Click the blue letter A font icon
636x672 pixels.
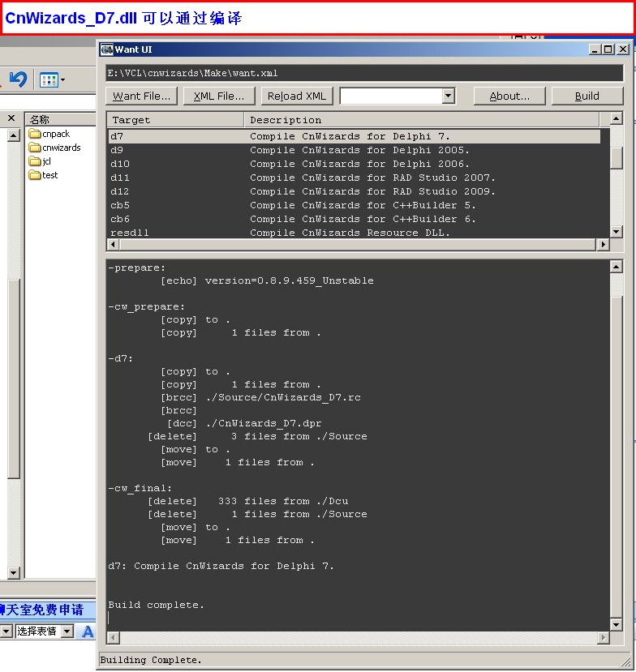pos(88,631)
